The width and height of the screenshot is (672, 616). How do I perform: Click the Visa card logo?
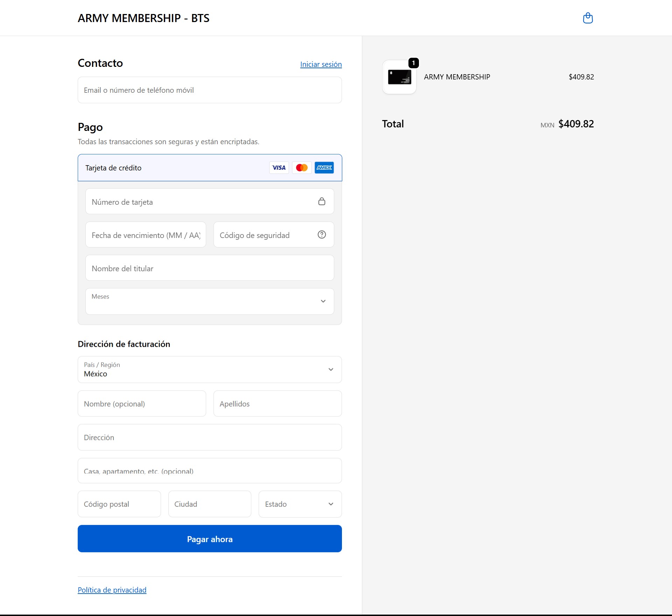tap(279, 168)
